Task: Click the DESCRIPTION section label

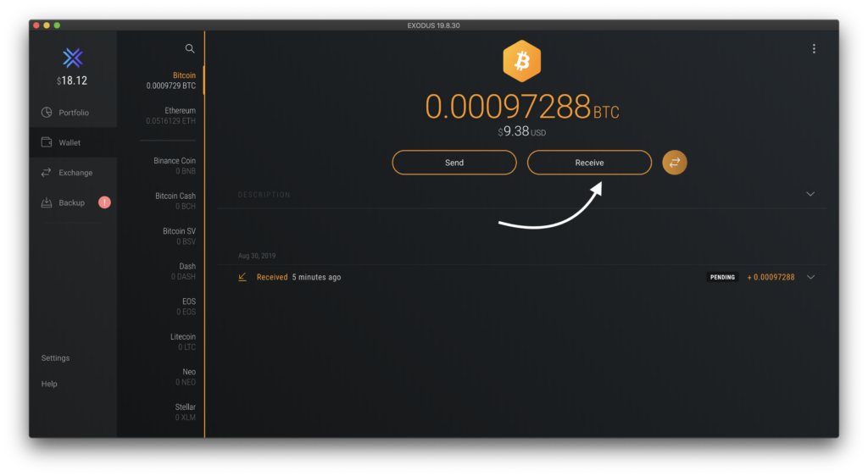Action: [264, 195]
